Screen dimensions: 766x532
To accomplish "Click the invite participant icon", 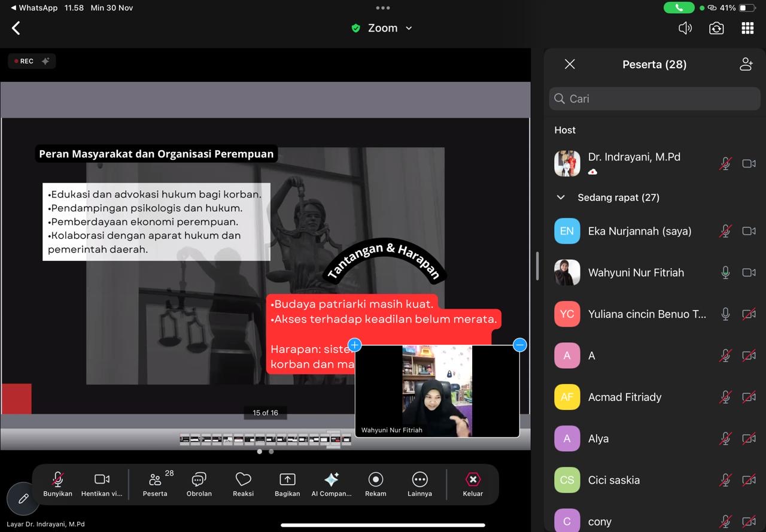I will pyautogui.click(x=746, y=64).
